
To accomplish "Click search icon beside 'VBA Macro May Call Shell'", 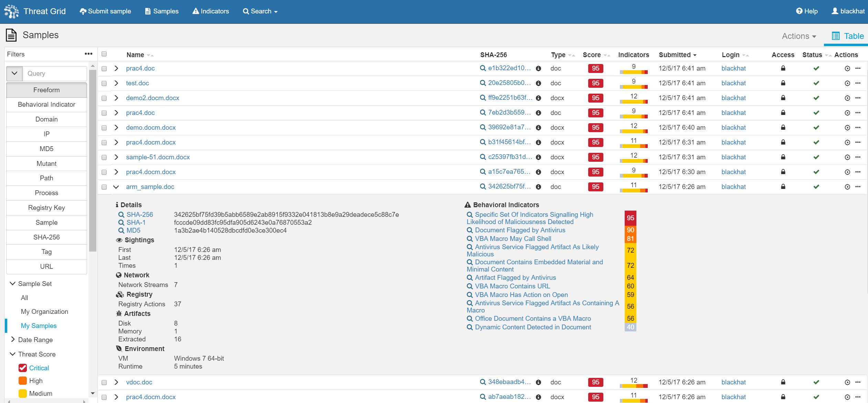I will click(x=469, y=239).
